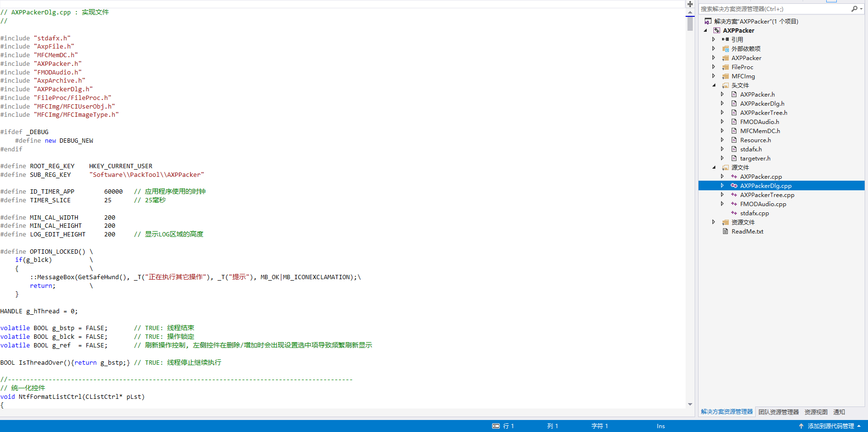The image size is (868, 432).
Task: Click 添加到源代码管理 in status bar
Action: click(831, 426)
